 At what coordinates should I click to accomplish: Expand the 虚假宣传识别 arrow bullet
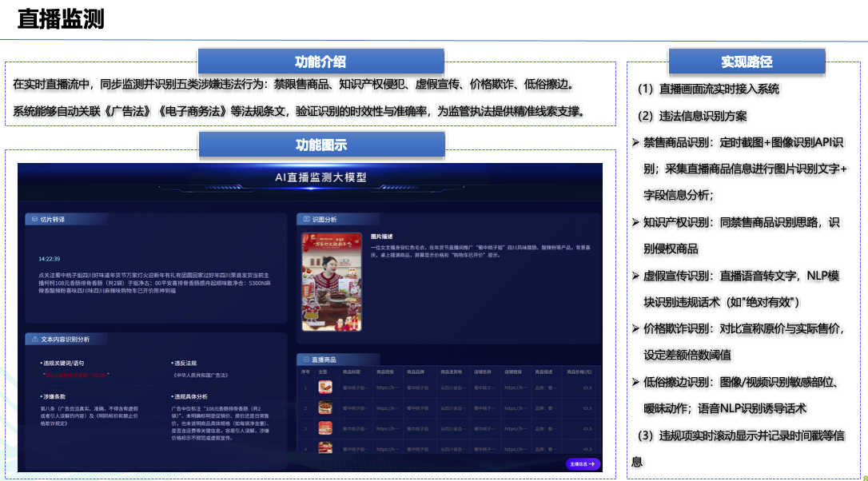pyautogui.click(x=635, y=276)
